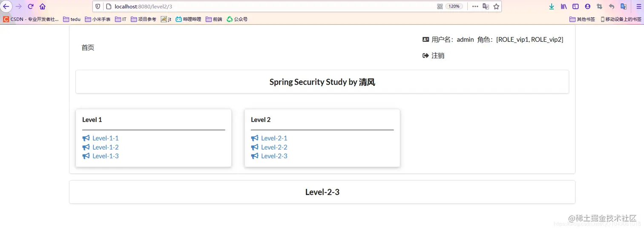Open the Library bookshelf icon

563,6
